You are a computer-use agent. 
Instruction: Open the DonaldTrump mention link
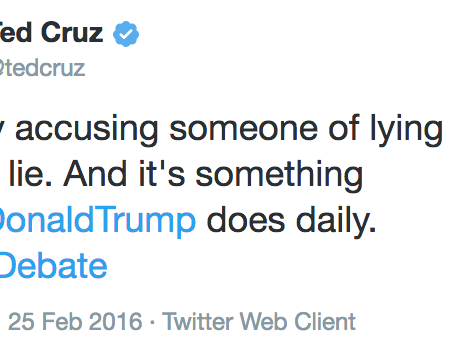pyautogui.click(x=97, y=220)
